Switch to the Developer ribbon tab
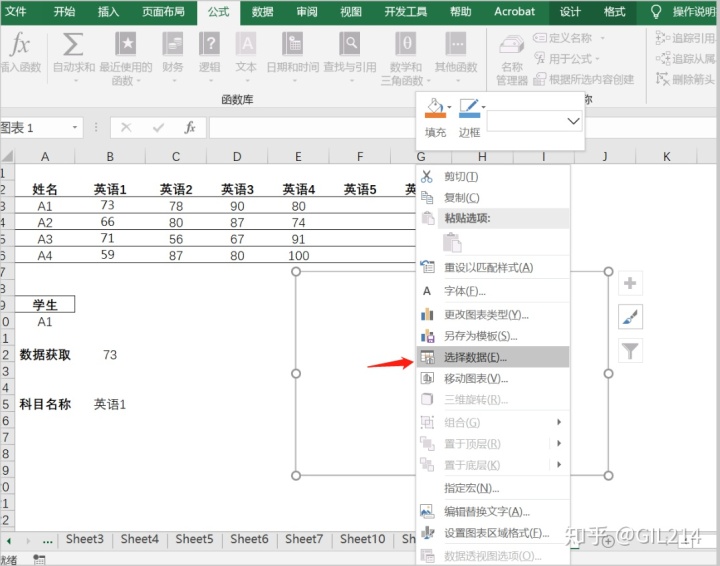 point(405,11)
